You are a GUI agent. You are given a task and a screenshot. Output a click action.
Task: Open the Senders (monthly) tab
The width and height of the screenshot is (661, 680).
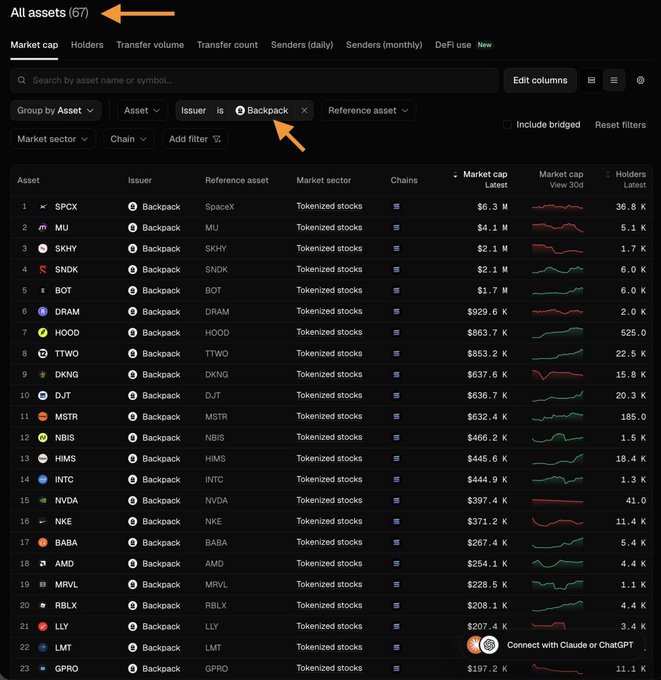[x=384, y=45]
